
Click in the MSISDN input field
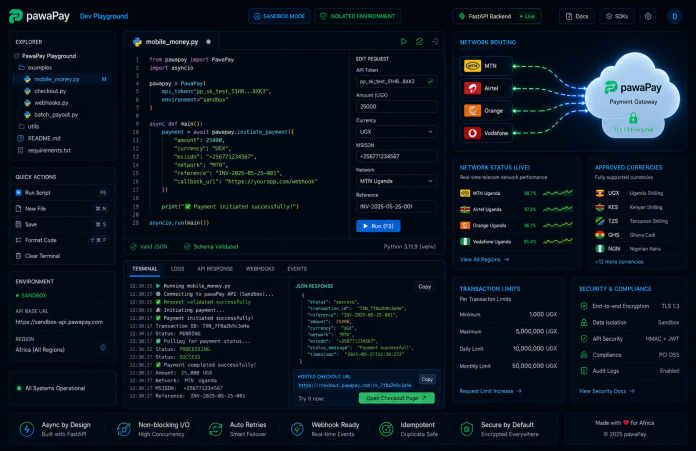396,156
